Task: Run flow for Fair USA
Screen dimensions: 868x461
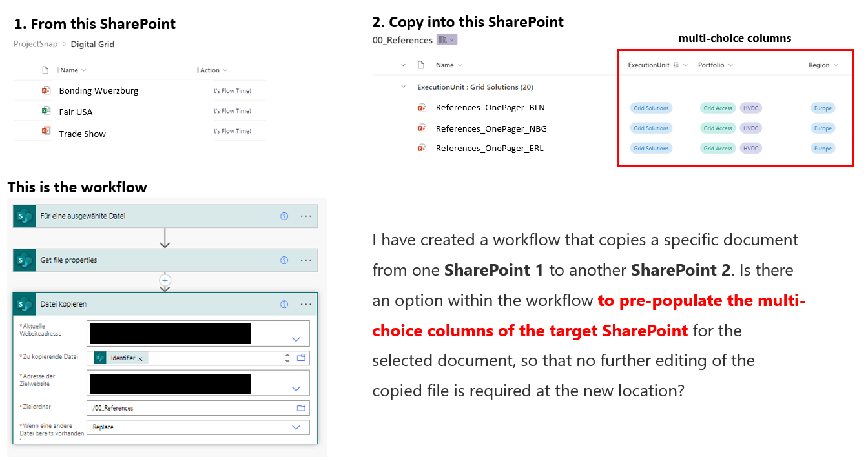Action: pyautogui.click(x=232, y=111)
